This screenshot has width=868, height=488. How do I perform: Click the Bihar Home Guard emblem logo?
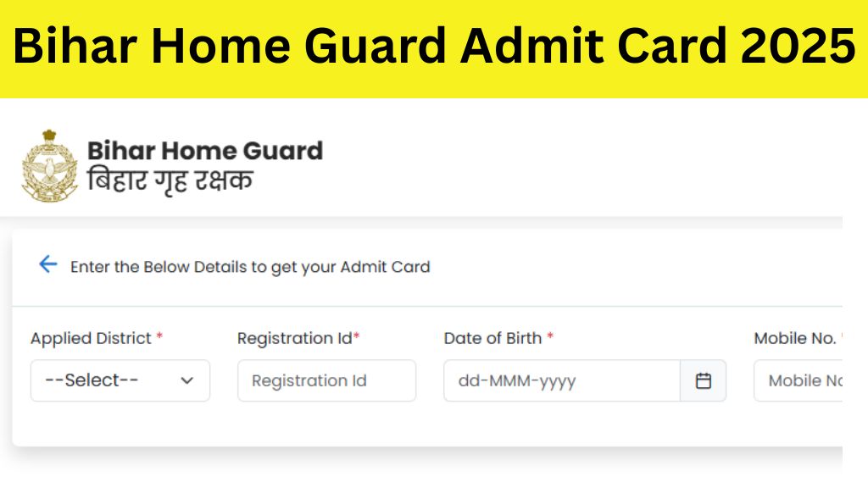pos(49,164)
